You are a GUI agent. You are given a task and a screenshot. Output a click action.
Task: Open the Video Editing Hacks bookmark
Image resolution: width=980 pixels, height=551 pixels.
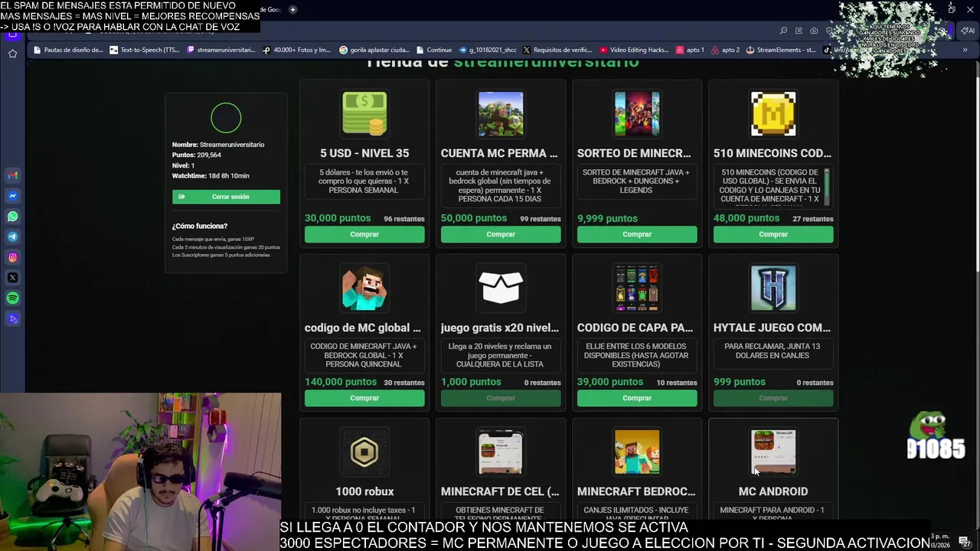click(635, 50)
